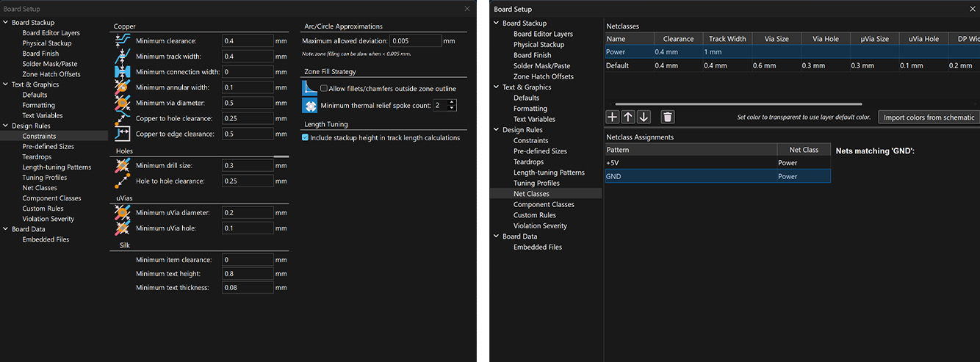Click Import colors from schematic button
980x362 pixels.
tap(929, 117)
